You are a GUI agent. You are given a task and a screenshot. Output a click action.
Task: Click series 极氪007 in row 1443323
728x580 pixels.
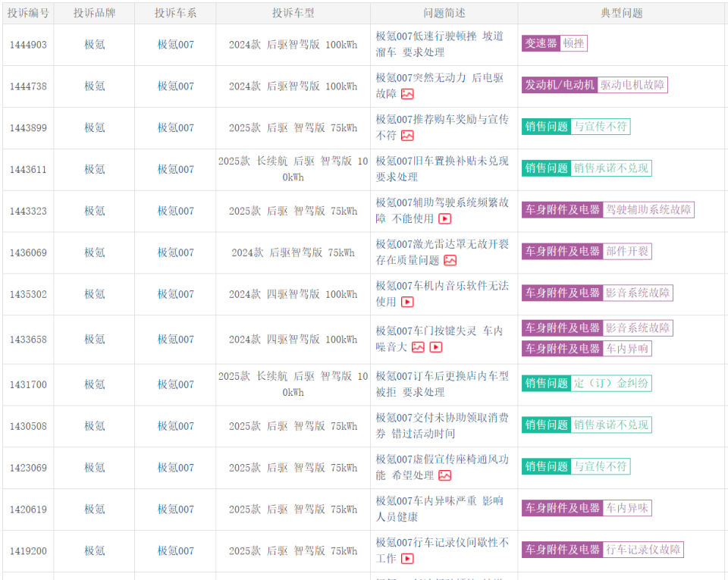coord(175,211)
